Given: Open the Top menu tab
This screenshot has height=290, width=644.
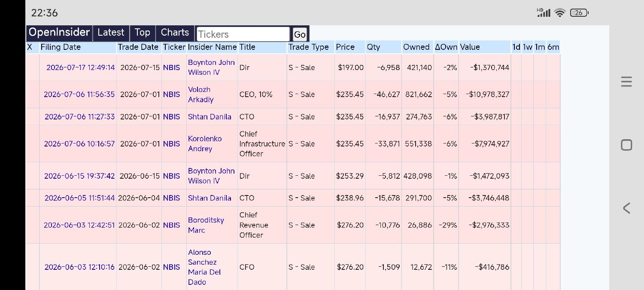Looking at the screenshot, I should [142, 33].
